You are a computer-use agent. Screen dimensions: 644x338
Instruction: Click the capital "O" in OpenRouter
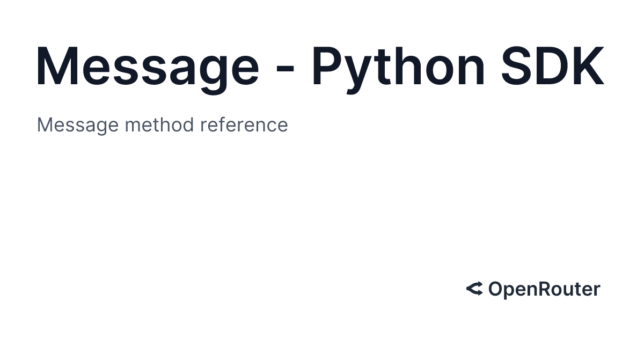pos(495,290)
